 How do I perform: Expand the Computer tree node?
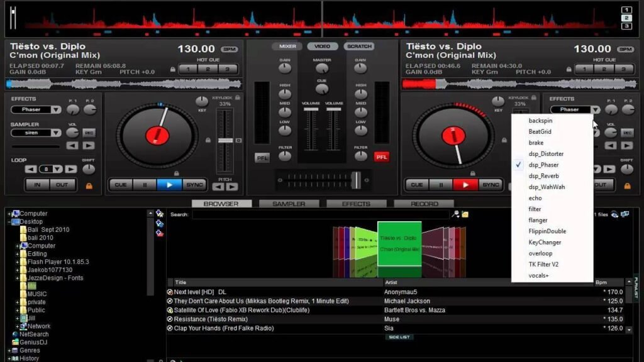[9, 214]
